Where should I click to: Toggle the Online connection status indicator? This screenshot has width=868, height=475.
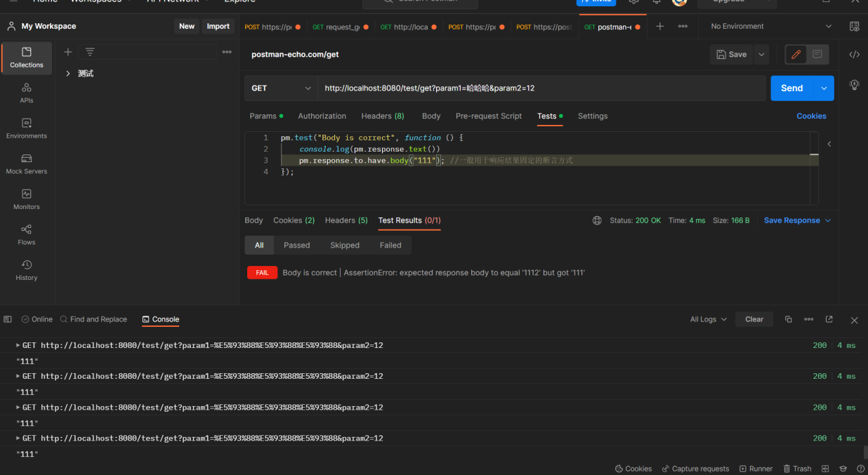pos(37,319)
